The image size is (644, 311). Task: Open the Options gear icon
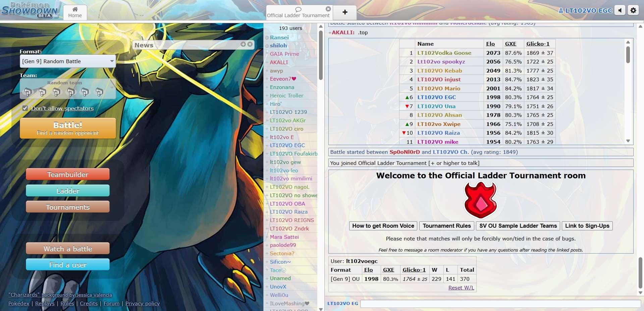point(633,10)
